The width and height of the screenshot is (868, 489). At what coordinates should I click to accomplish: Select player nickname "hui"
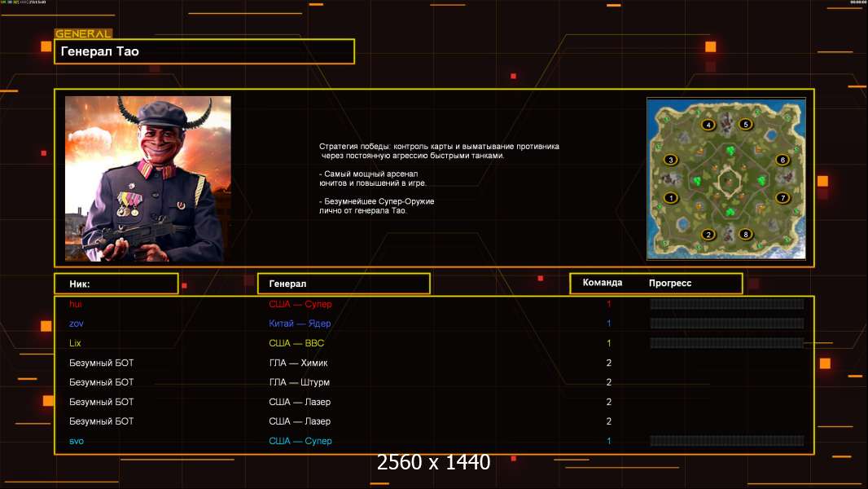(x=75, y=304)
